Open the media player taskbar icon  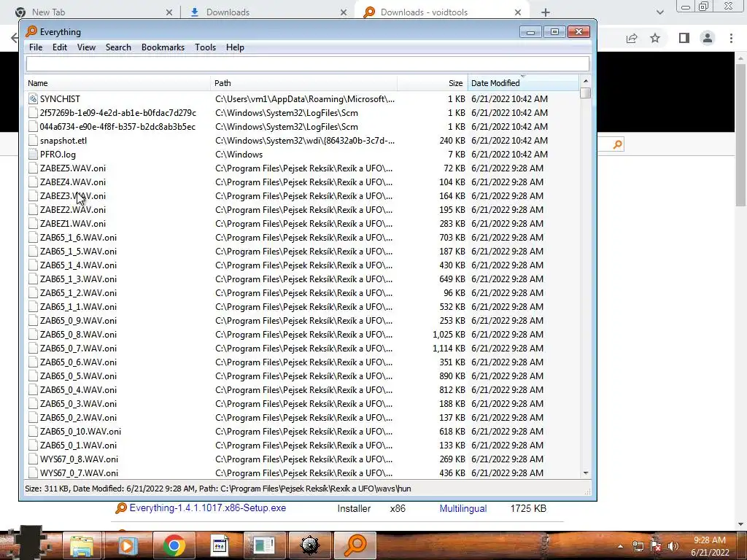click(127, 545)
